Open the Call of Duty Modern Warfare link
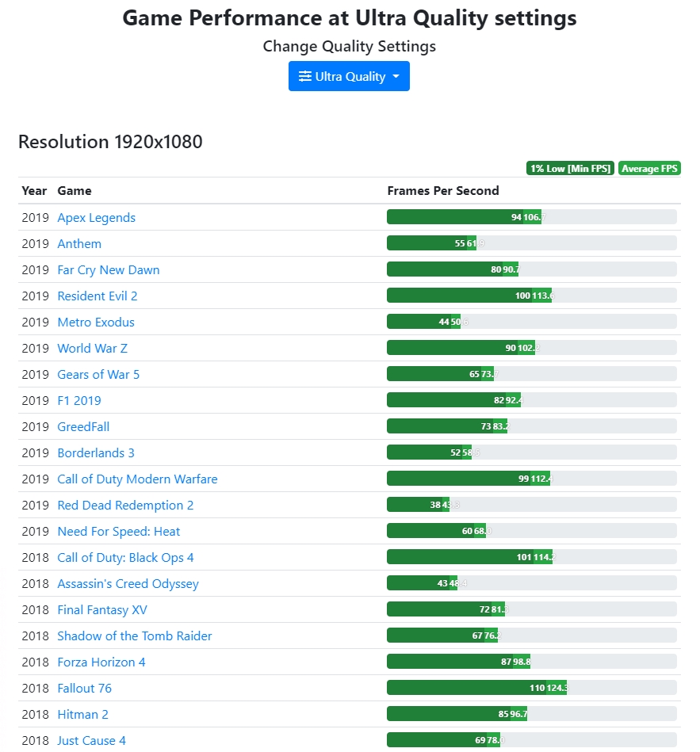Image resolution: width=700 pixels, height=752 pixels. tap(137, 479)
